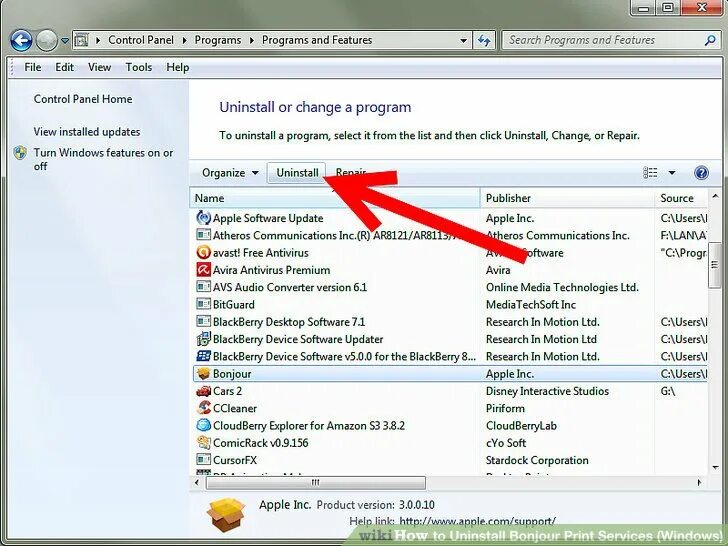This screenshot has height=546, width=728.
Task: Click the avast! Free Antivirus icon
Action: click(203, 253)
